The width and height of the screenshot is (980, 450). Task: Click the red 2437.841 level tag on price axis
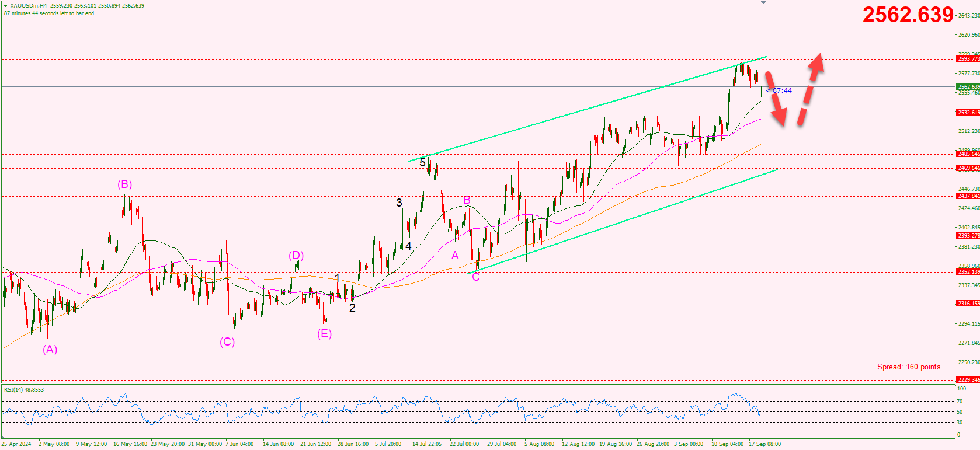968,196
